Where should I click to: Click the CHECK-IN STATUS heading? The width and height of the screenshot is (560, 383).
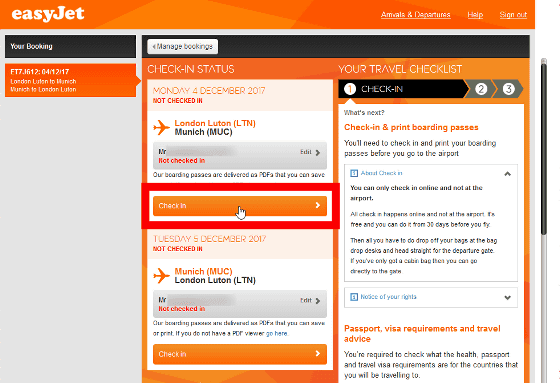(x=191, y=69)
